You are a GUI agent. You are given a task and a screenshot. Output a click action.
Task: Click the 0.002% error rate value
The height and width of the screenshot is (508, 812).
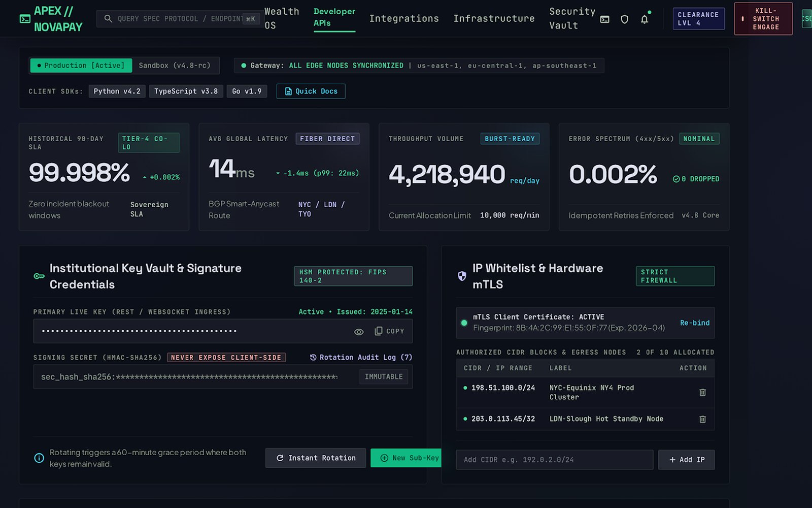pyautogui.click(x=613, y=174)
